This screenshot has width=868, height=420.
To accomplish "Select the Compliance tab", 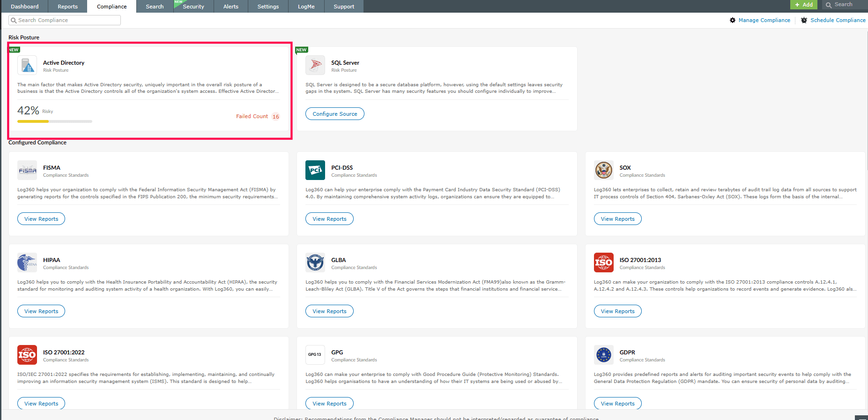I will pos(112,7).
